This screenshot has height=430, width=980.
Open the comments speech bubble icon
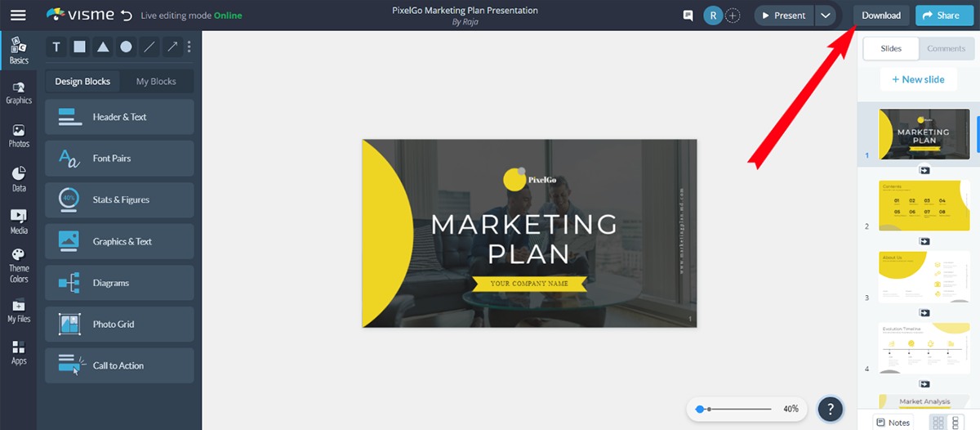pos(688,16)
